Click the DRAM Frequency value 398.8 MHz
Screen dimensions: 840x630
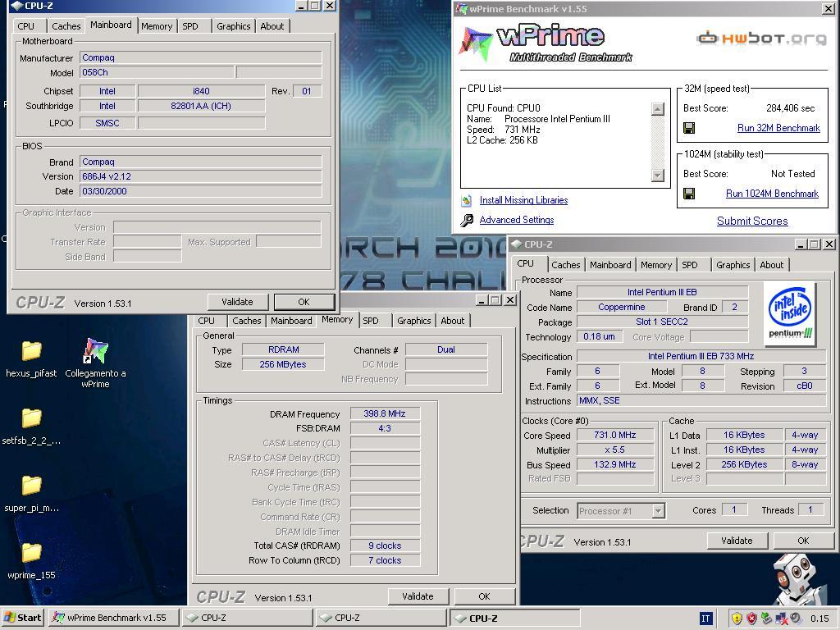click(385, 413)
